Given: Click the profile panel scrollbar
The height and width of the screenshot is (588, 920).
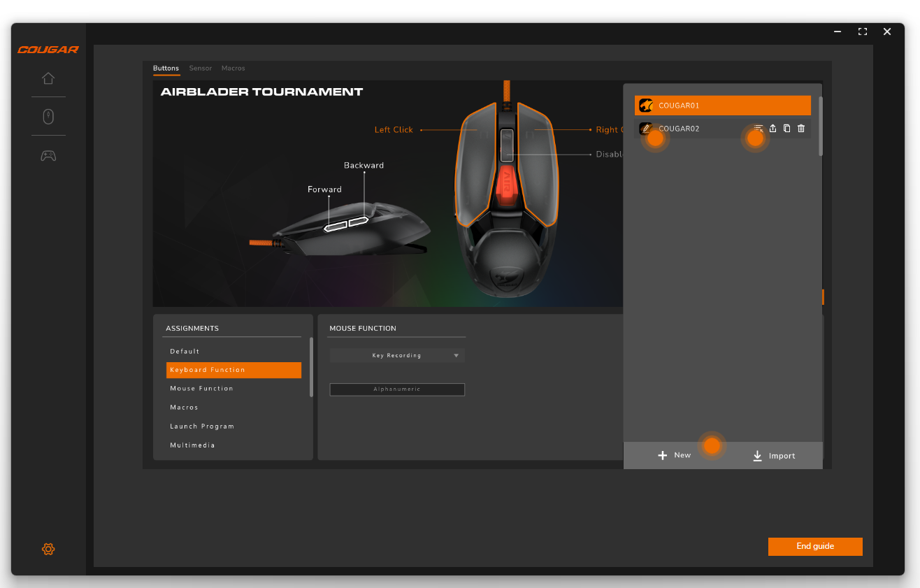Looking at the screenshot, I should (x=821, y=126).
